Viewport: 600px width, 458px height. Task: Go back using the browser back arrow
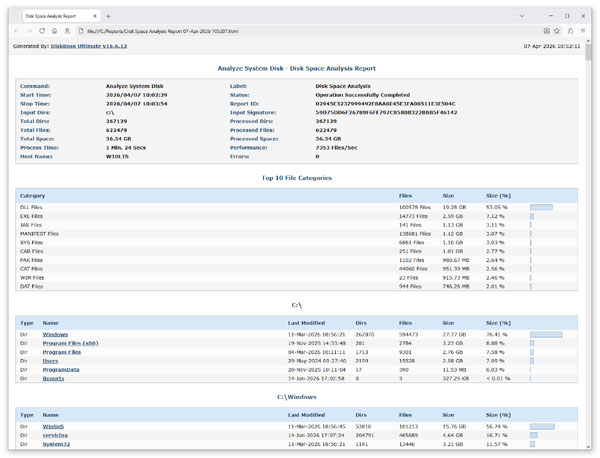point(17,31)
